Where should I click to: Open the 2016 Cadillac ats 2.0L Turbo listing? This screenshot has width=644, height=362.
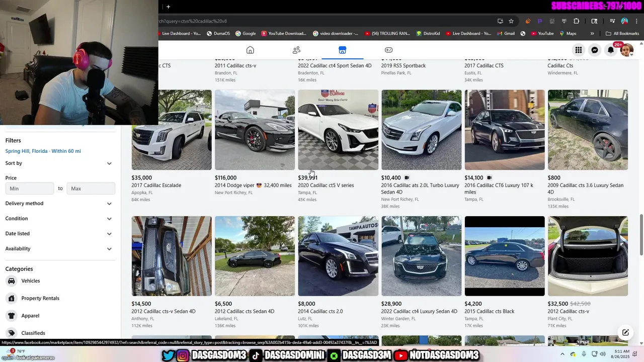(x=421, y=130)
